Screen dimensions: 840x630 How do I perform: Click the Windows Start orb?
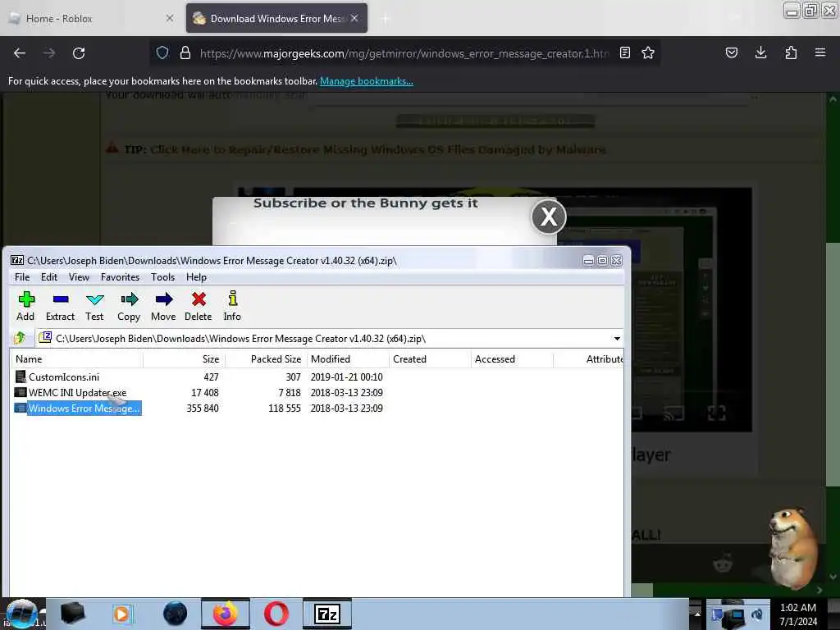21,614
